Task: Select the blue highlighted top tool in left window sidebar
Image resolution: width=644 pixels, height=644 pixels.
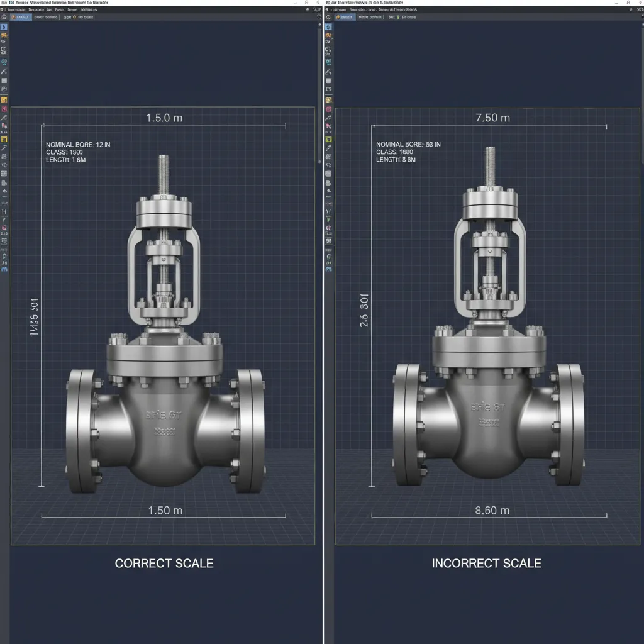Action: point(4,26)
